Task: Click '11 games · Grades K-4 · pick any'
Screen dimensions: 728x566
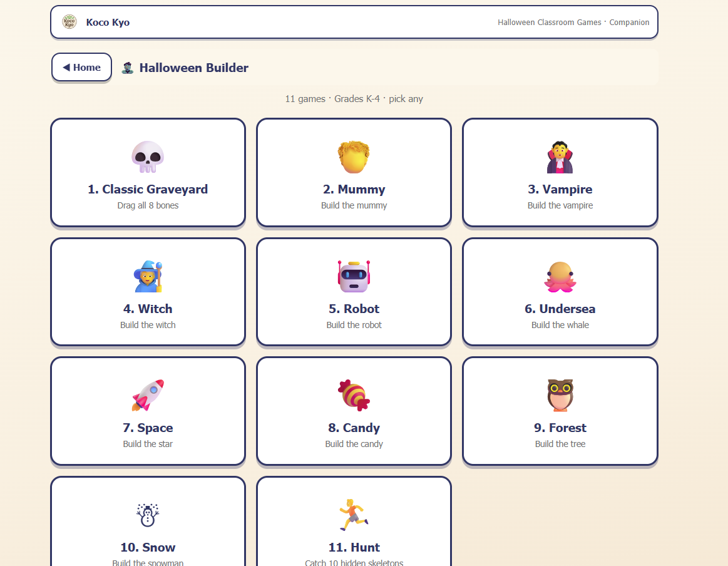Action: (354, 99)
